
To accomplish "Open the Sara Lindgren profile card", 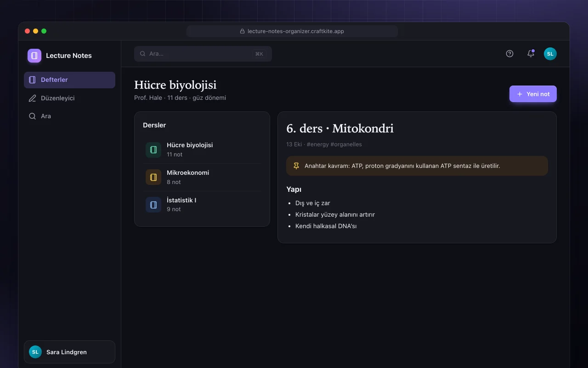I will (69, 352).
